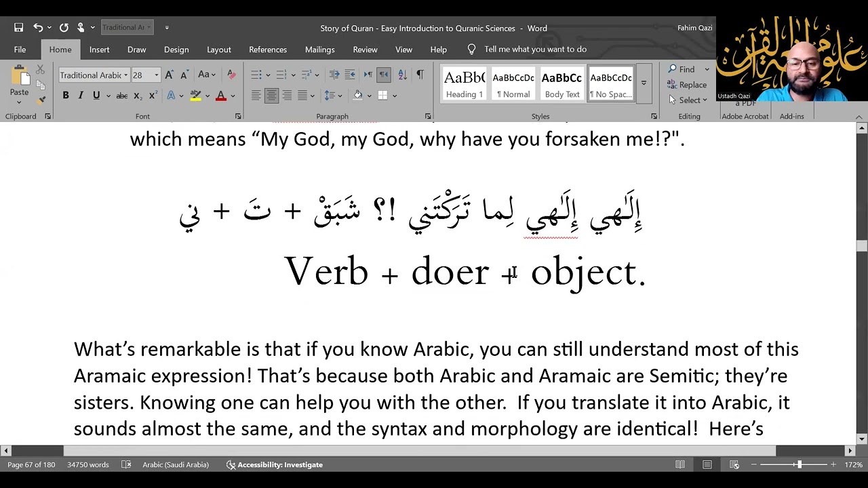Viewport: 868px width, 488px height.
Task: Click the Replace icon in Editing group
Action: [x=686, y=85]
